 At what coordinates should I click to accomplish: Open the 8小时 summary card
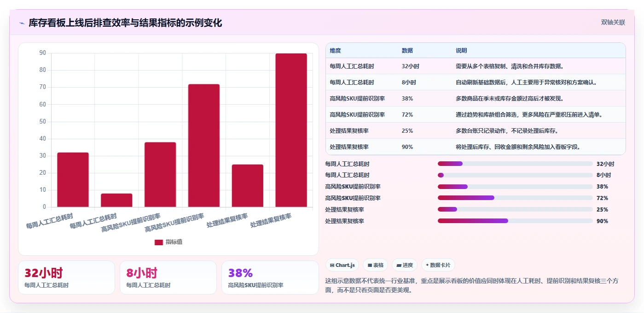point(168,278)
